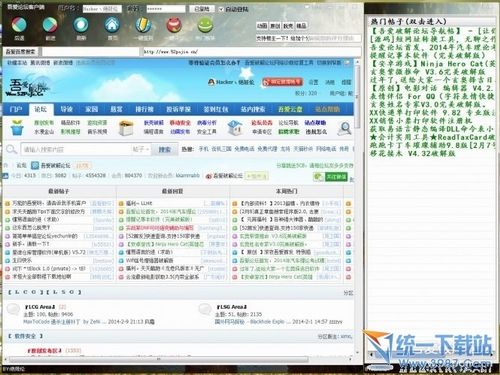Screen dimensions: 500x375
Task: Open the 安全工具 link
Action: 207,132
